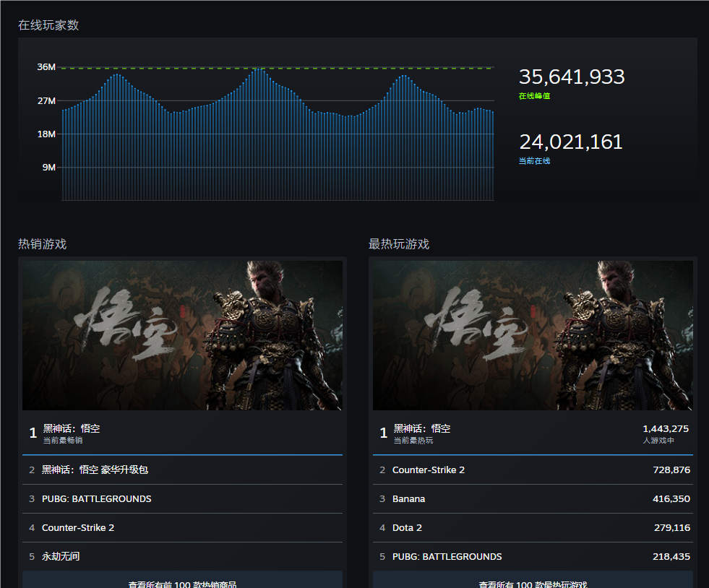
Task: Open most-played rank 1 黑神话：悟空 title
Action: (422, 428)
